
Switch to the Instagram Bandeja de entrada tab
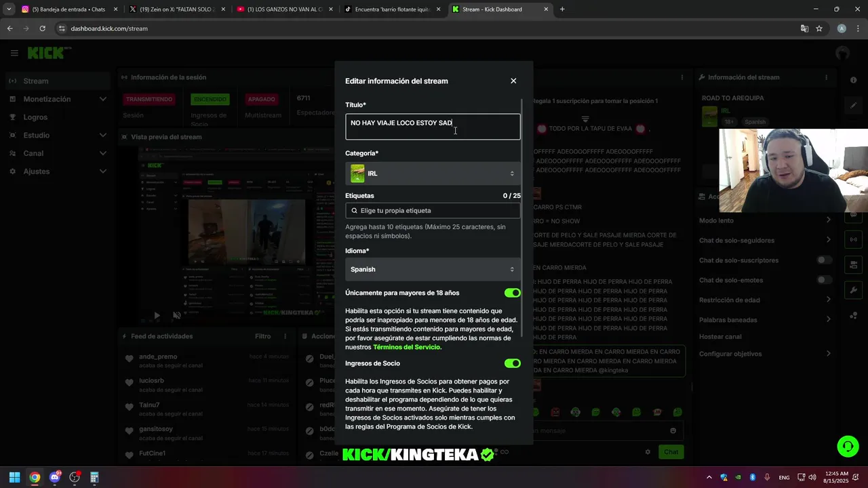68,9
